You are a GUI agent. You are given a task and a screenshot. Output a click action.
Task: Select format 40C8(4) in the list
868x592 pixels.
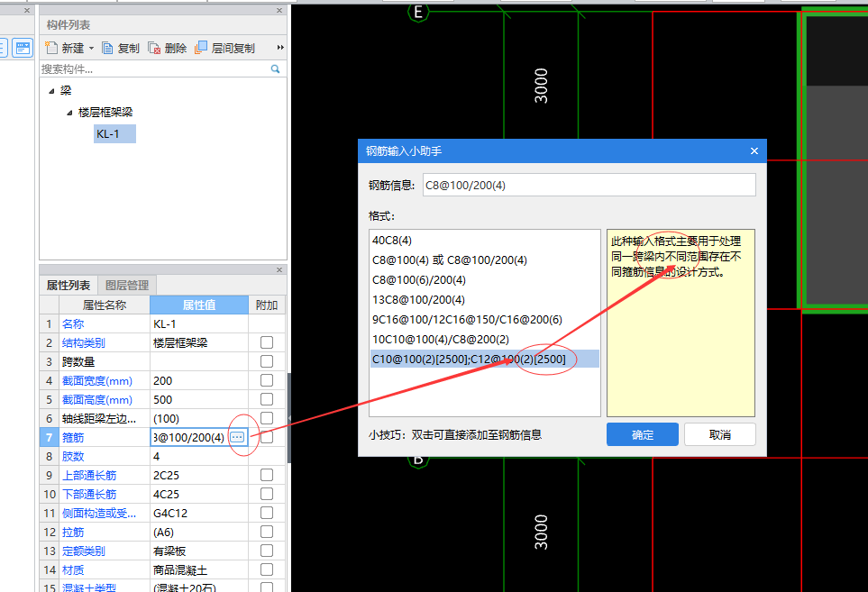click(484, 240)
